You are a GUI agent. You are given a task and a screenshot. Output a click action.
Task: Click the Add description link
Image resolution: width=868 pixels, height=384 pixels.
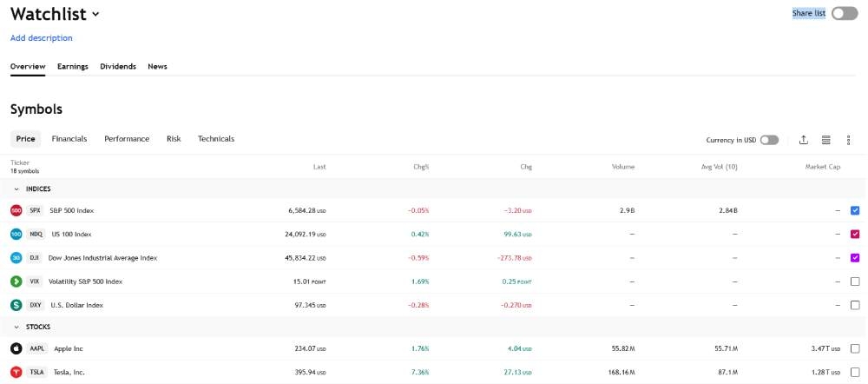pos(41,38)
